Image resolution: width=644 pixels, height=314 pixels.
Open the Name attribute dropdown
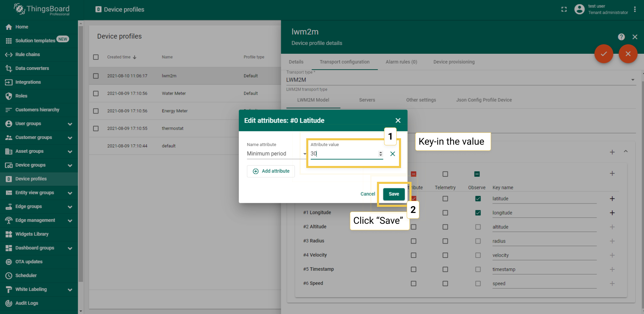[276, 154]
